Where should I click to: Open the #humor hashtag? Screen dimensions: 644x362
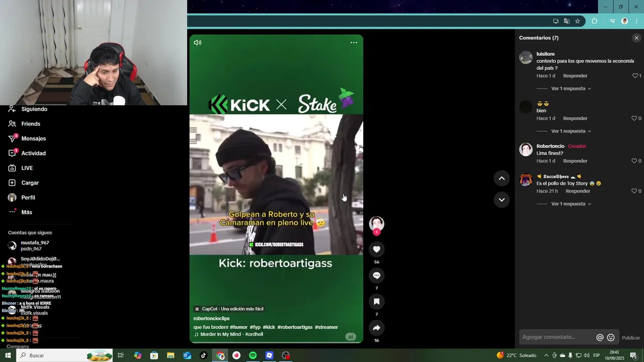pyautogui.click(x=238, y=327)
